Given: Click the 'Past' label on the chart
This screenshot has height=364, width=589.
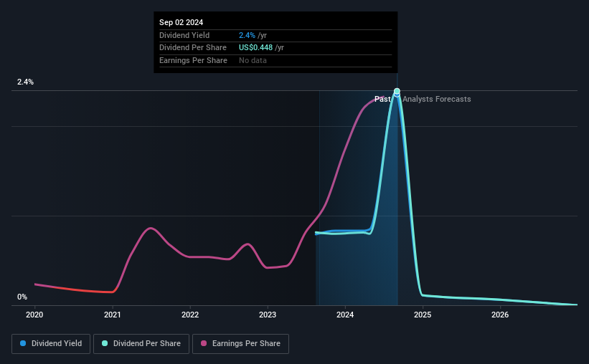Looking at the screenshot, I should 382,99.
